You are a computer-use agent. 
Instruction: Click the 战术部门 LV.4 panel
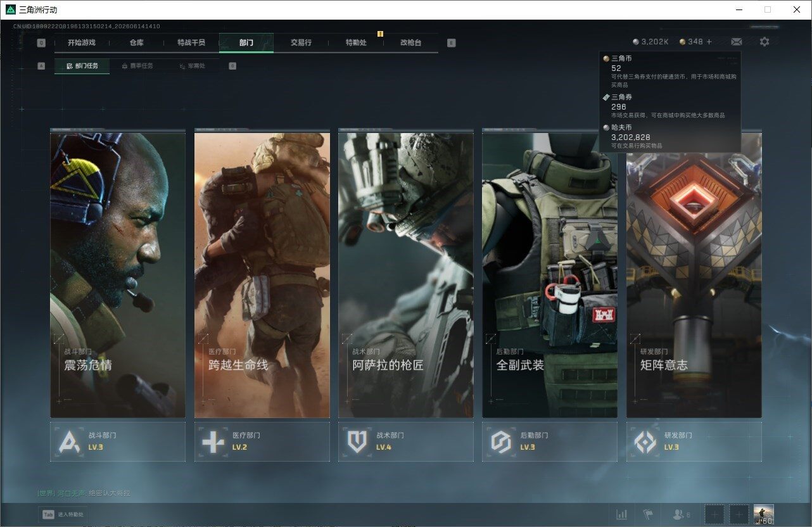coord(406,441)
